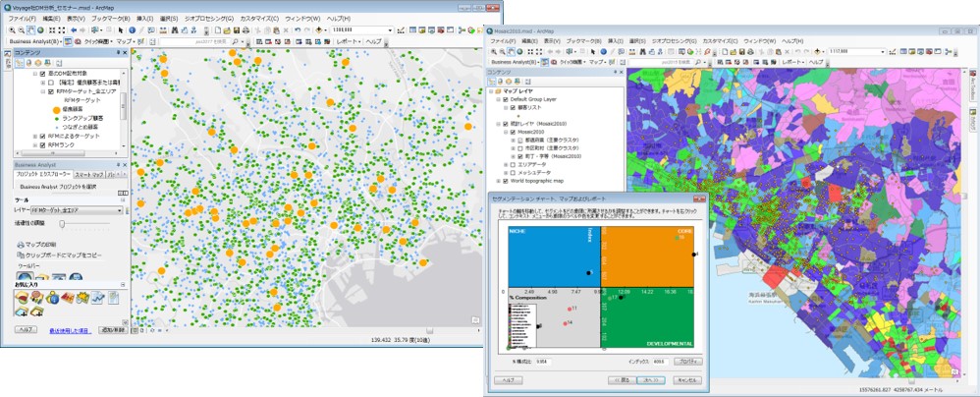Collapse the マップ レイヤ root node
Image resolution: width=980 pixels, height=397 pixels.
click(491, 91)
